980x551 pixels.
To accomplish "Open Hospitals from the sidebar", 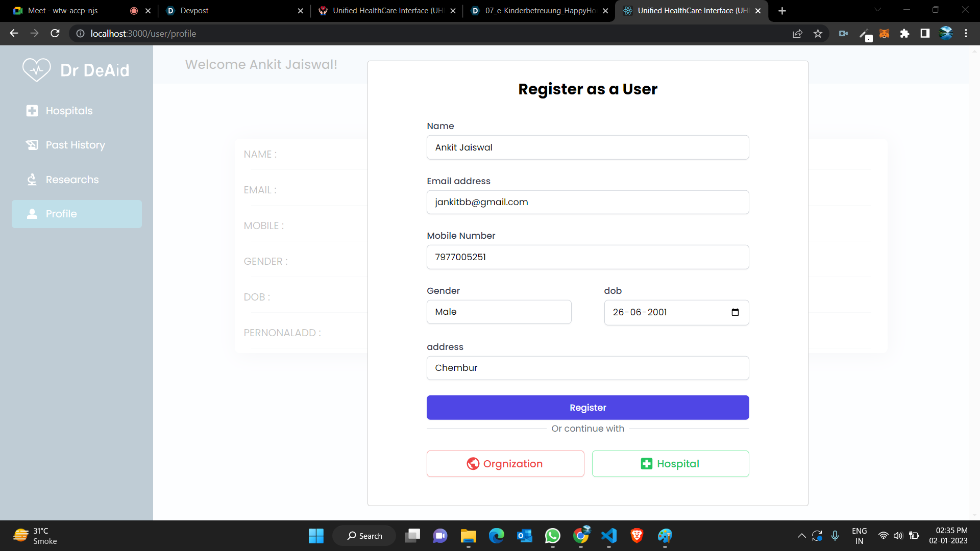I will point(69,111).
